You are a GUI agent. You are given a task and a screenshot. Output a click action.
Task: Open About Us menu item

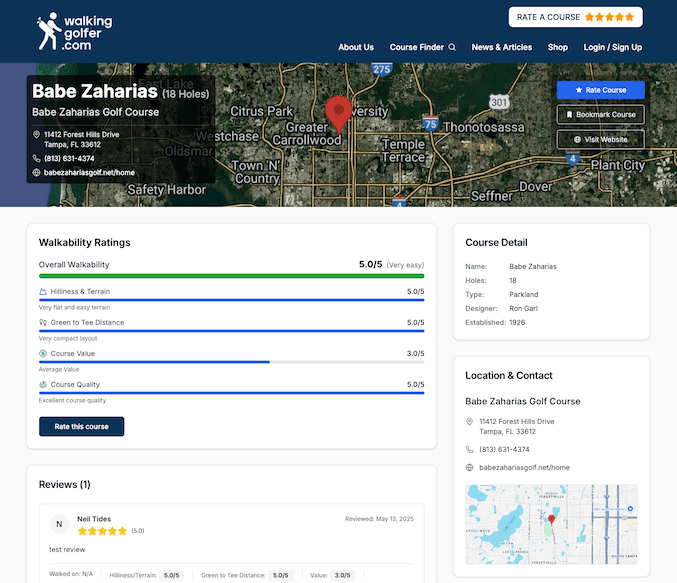tap(356, 47)
